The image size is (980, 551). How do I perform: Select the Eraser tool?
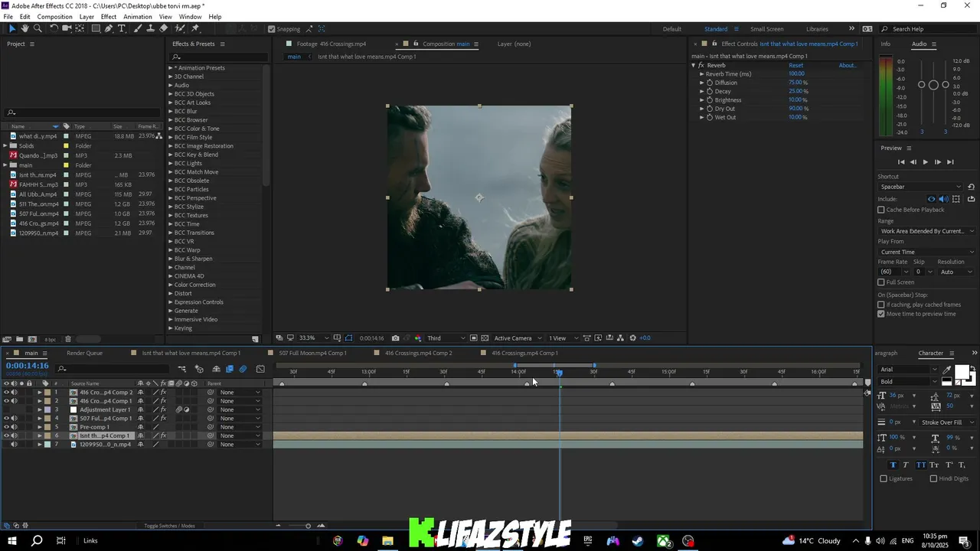click(163, 28)
